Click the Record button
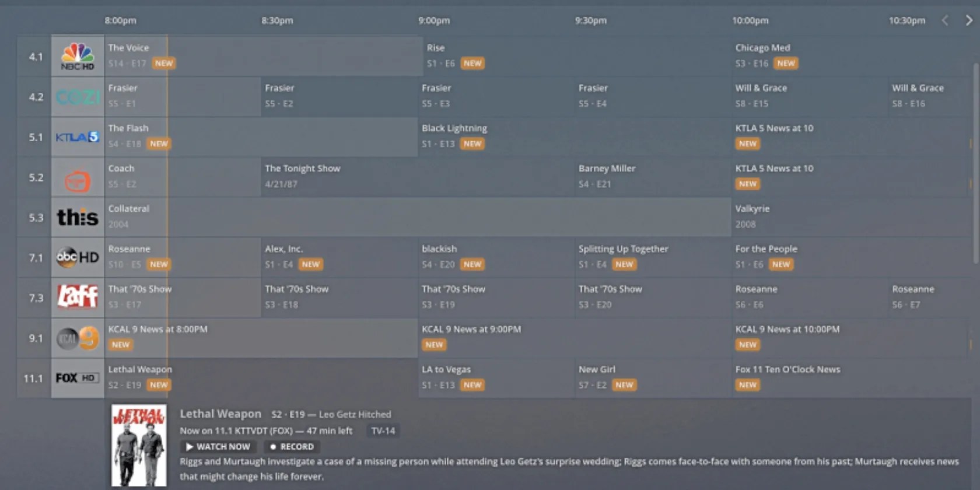The height and width of the screenshot is (490, 980). point(292,447)
